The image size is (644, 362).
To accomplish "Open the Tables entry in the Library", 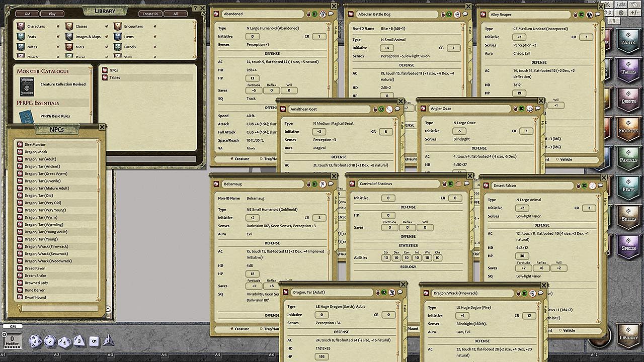I will [x=115, y=78].
